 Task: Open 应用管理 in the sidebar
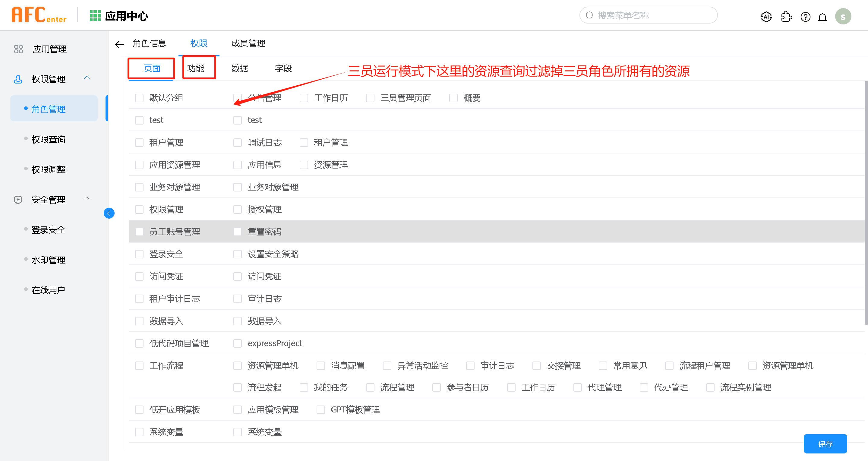[x=49, y=49]
